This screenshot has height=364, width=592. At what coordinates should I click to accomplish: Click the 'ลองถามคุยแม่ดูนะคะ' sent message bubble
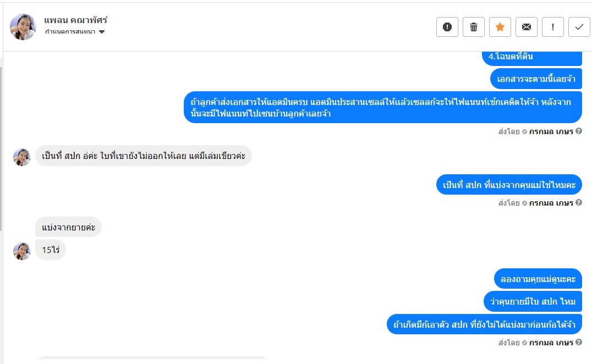[x=538, y=279]
